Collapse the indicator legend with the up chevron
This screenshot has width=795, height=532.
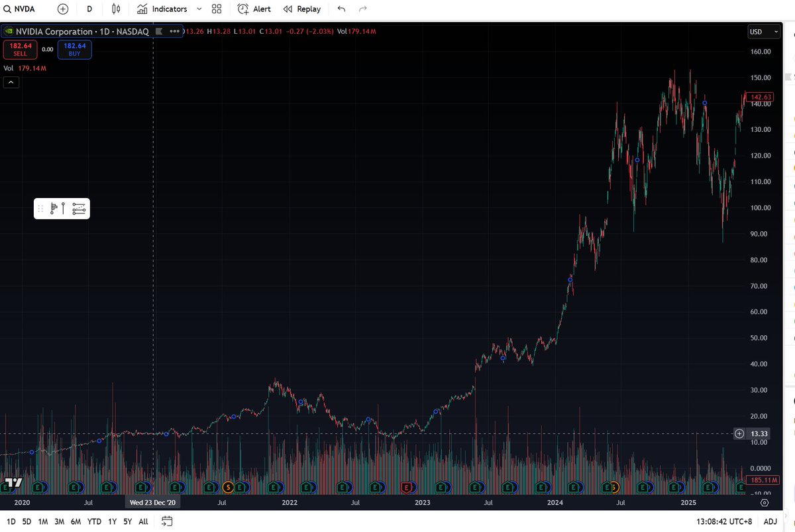coord(11,82)
